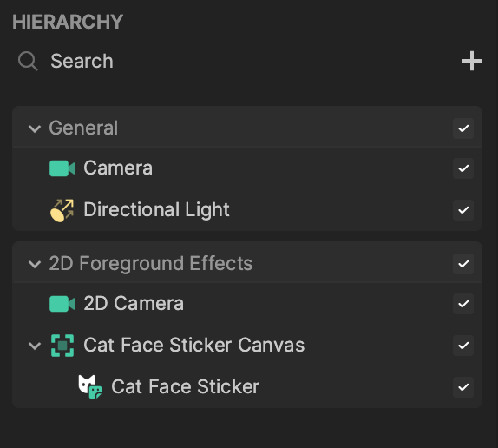Collapse the 2D Foreground Effects chevron
The width and height of the screenshot is (498, 448).
[35, 264]
